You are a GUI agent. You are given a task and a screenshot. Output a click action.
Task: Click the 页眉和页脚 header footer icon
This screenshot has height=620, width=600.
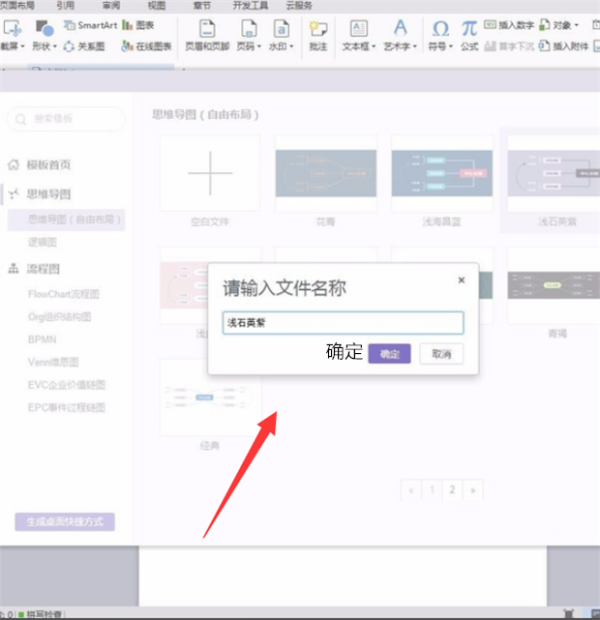pos(207,29)
